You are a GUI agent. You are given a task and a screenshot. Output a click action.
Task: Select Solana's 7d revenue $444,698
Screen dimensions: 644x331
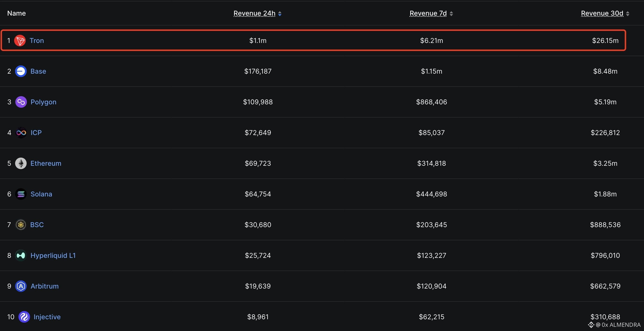tap(431, 194)
